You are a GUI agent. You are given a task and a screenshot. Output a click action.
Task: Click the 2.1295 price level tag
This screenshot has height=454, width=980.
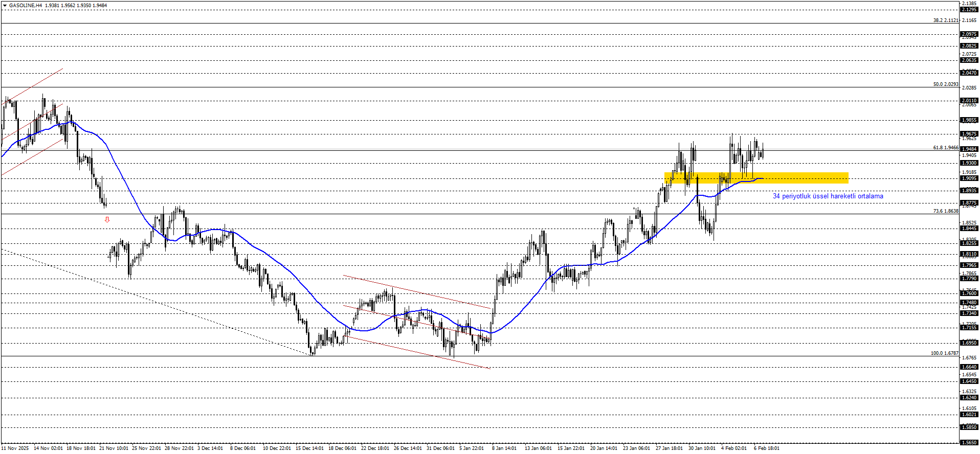pyautogui.click(x=969, y=10)
